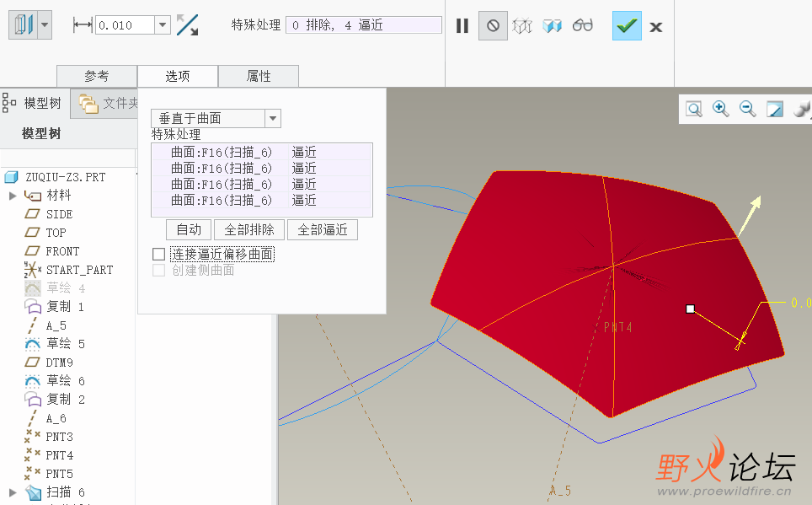Select the offset feature type icon
812x505 pixels.
click(24, 25)
